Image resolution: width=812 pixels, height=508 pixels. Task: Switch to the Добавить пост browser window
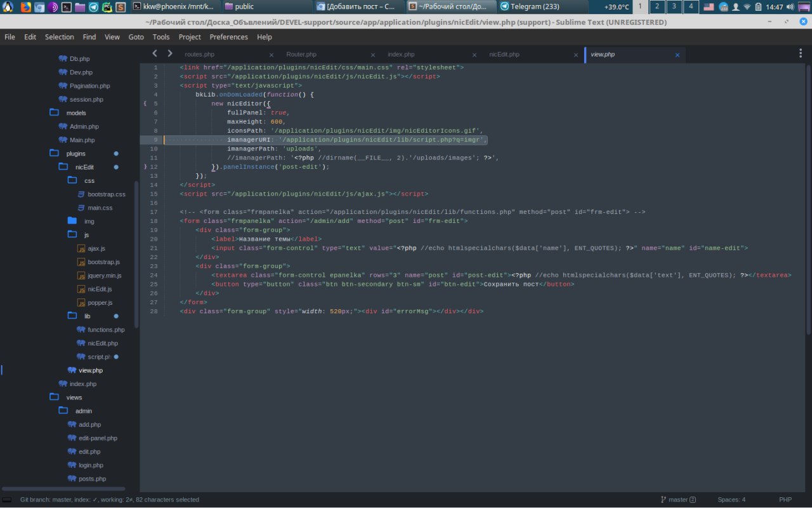coord(360,6)
